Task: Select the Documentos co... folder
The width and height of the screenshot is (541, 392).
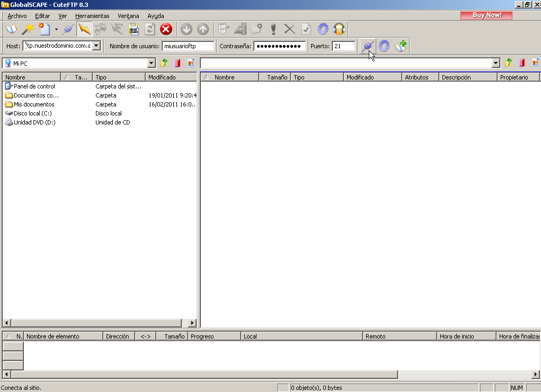Action: point(32,95)
